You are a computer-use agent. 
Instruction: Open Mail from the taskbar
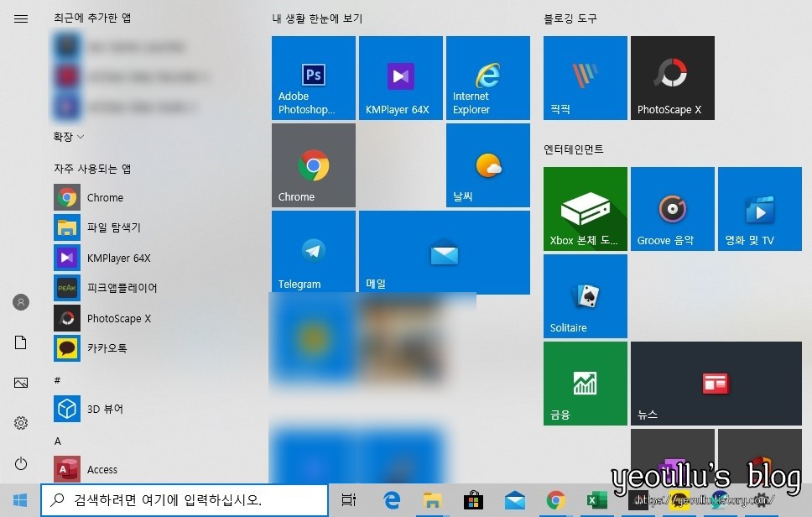point(515,500)
